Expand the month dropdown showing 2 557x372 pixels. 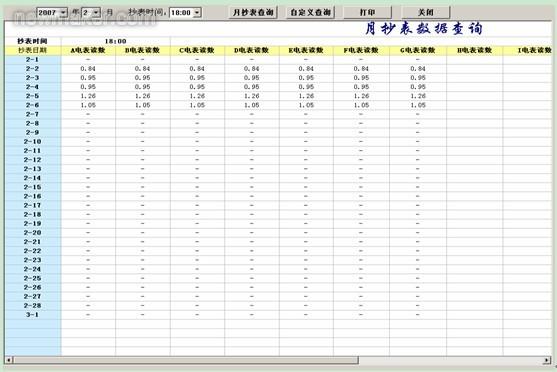tap(91, 12)
